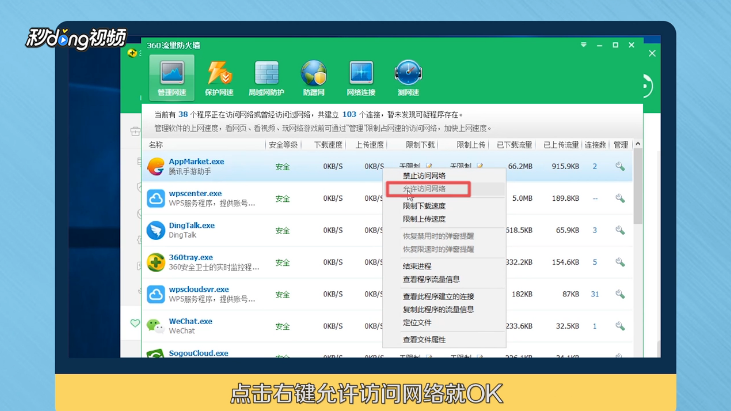Open connection count 5 for 360tray.exe
Screen dimensions: 731x411
(x=595, y=262)
